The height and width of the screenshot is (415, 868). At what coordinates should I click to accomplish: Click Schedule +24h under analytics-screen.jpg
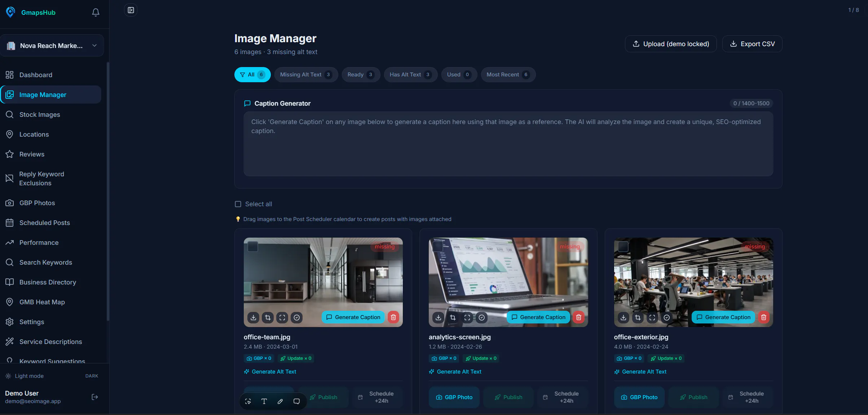point(563,397)
